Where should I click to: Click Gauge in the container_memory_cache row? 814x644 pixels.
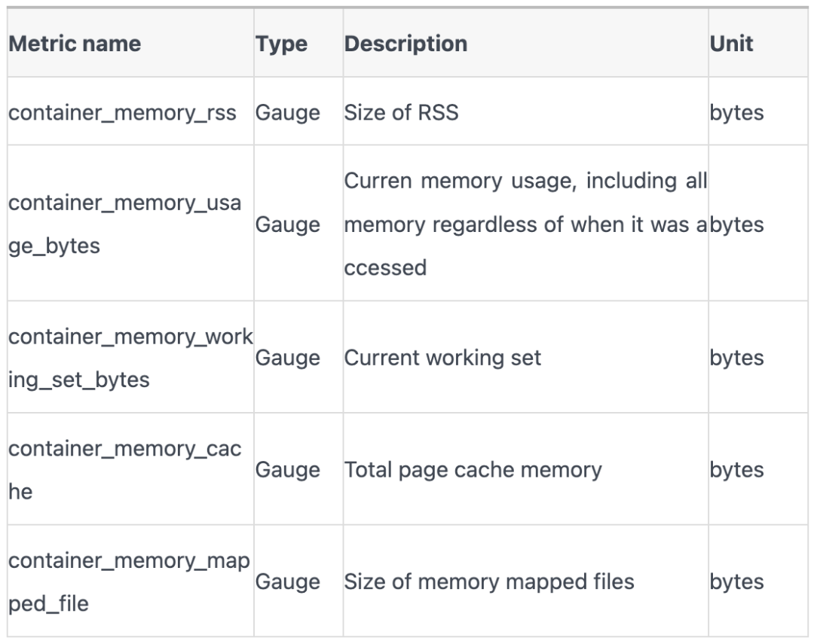(x=288, y=470)
